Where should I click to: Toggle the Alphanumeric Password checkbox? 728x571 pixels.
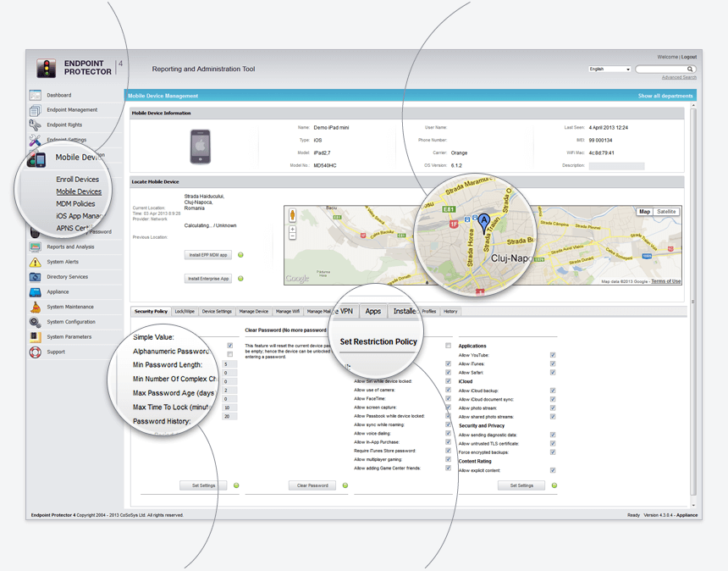(229, 354)
